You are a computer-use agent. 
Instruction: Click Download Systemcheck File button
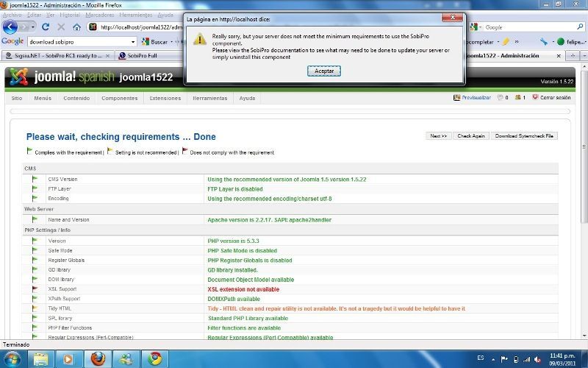pyautogui.click(x=524, y=136)
